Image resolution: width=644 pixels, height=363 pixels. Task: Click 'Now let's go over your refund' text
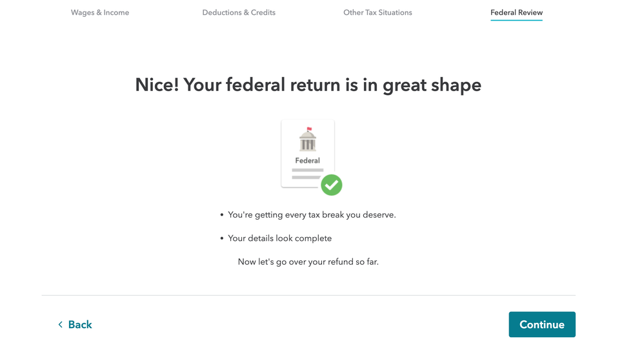[308, 262]
